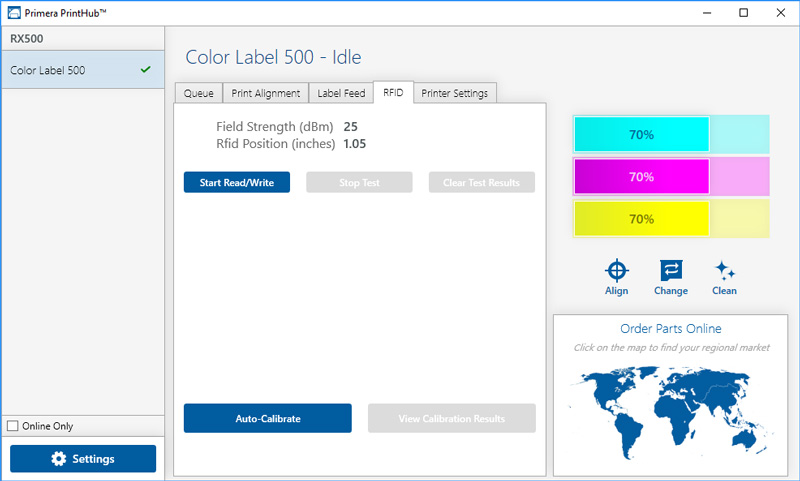Click the Stop Test button
800x481 pixels.
coord(359,182)
